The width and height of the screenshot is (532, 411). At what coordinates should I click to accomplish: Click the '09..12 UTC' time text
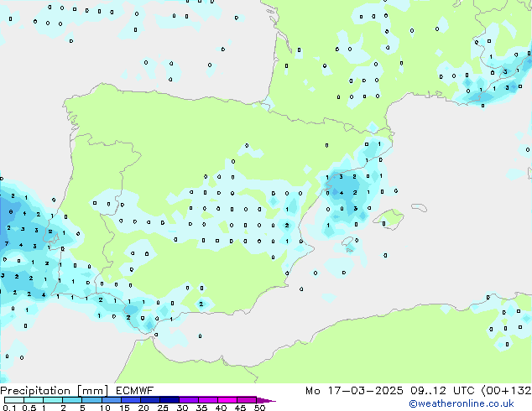pyautogui.click(x=442, y=391)
